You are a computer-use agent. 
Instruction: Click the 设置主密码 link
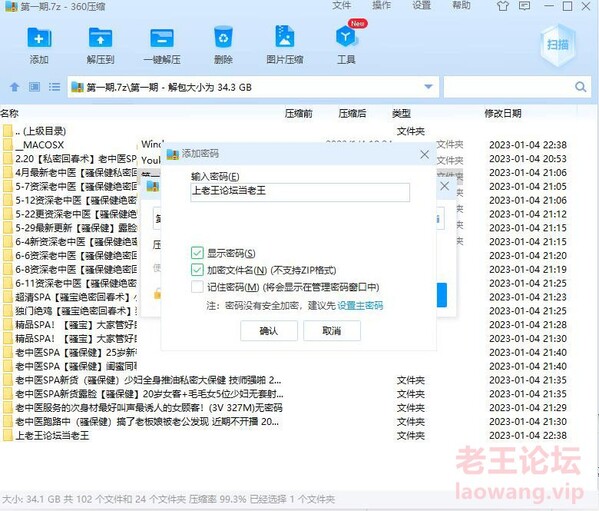[360, 306]
